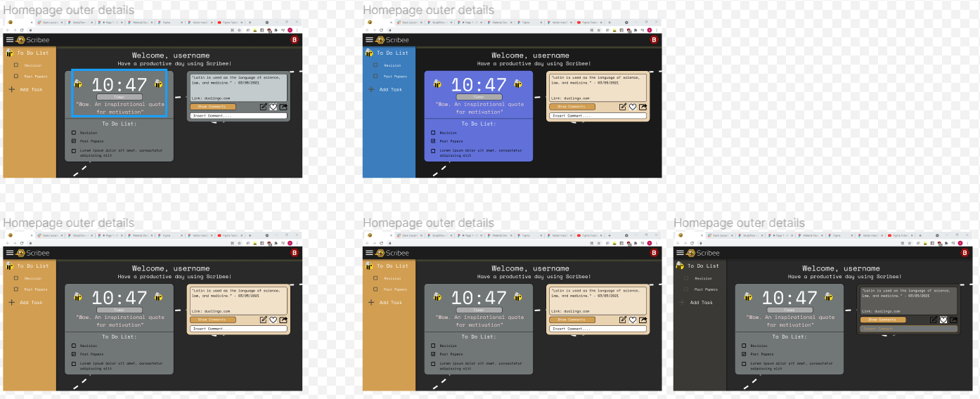980x399 pixels.
Task: Check Lorem ipsum item in bottom-middle card's list
Action: point(433,363)
